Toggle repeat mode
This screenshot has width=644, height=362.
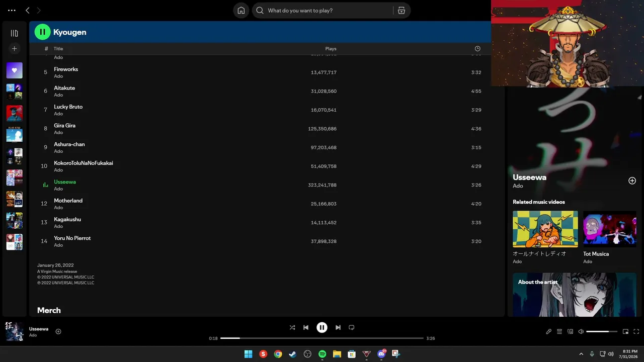[352, 327]
